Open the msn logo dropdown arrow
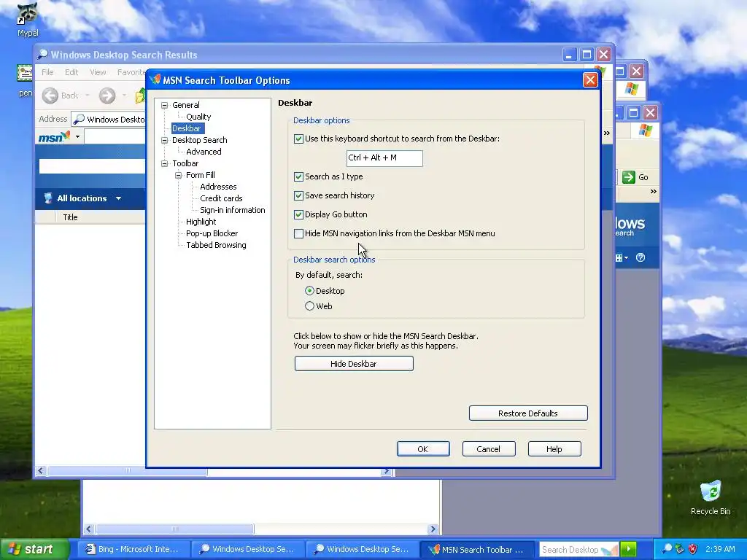 click(x=77, y=137)
